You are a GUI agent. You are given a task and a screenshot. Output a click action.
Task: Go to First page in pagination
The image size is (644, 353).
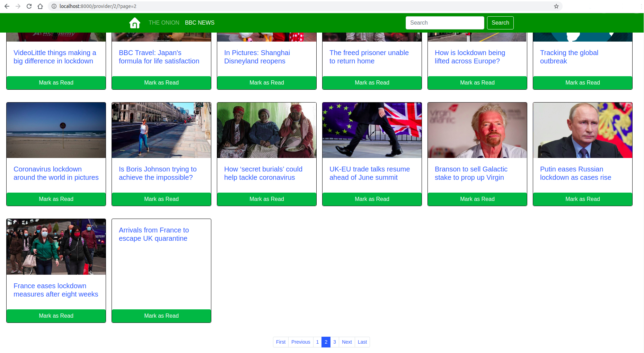[281, 342]
